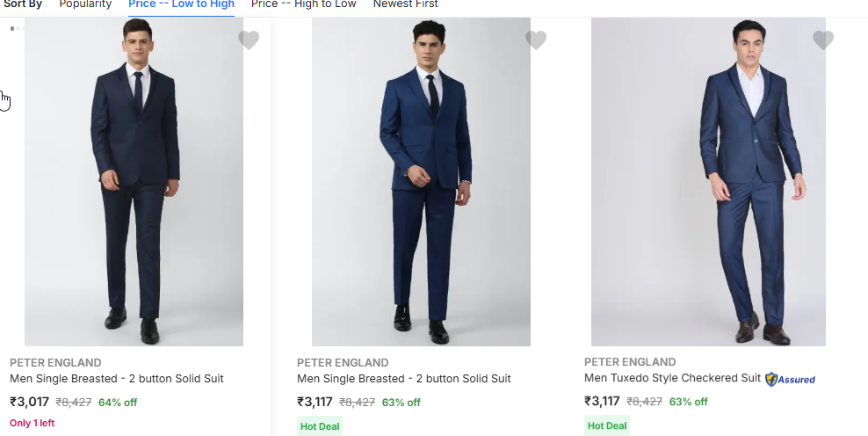
Task: Open the ₹3,117 Single Breasted Solid Suit title
Action: tap(404, 379)
